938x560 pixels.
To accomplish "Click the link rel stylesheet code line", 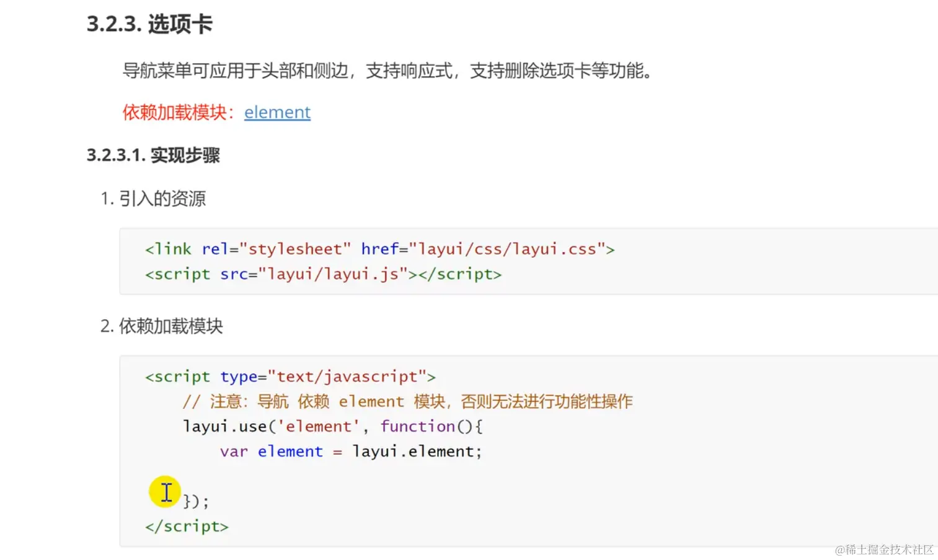I will tap(379, 249).
